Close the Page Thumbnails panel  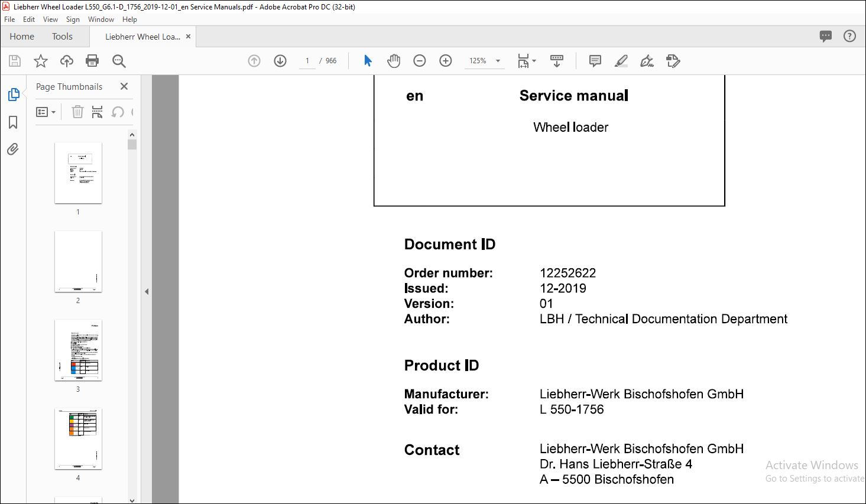[124, 86]
